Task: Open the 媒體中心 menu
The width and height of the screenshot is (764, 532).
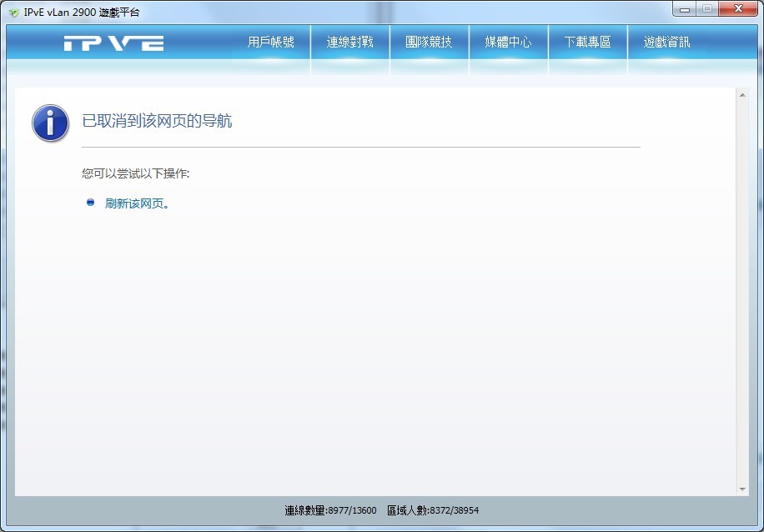Action: click(x=508, y=43)
